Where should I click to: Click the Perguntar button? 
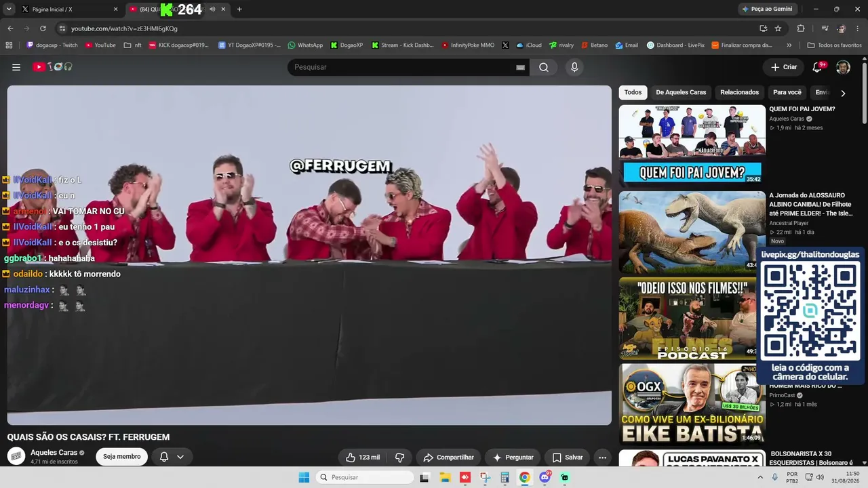click(x=513, y=457)
